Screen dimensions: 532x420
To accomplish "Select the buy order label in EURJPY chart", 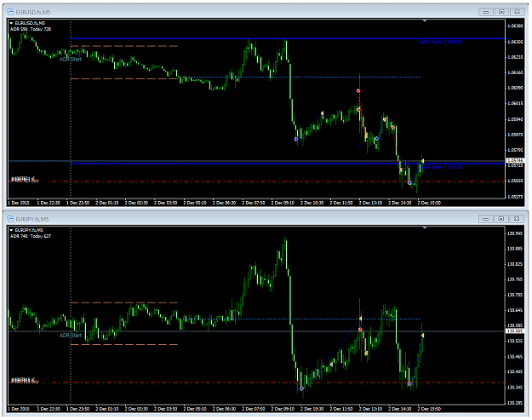I will [25, 381].
